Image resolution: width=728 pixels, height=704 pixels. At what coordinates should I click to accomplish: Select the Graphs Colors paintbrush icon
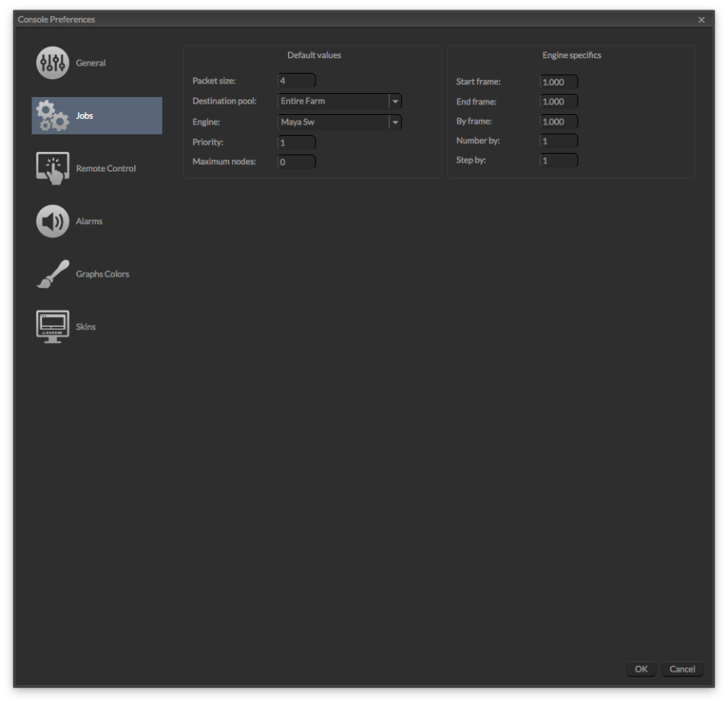point(52,273)
